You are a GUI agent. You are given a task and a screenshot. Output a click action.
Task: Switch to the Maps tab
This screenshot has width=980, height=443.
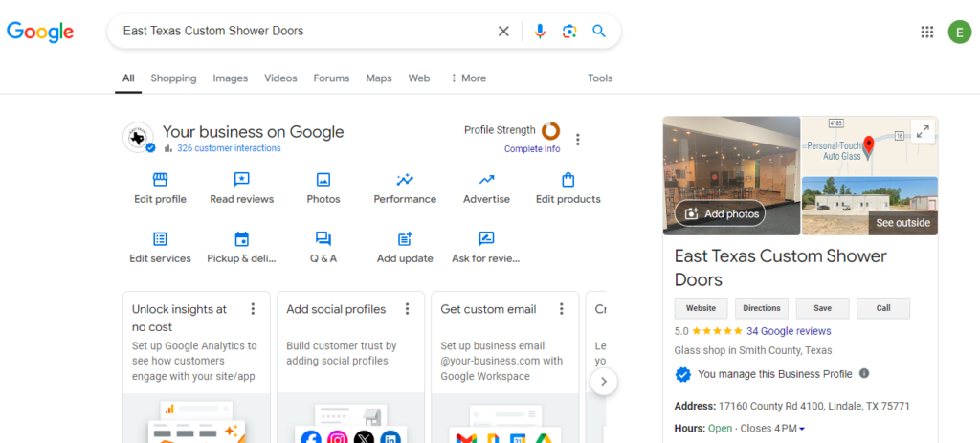pos(379,78)
